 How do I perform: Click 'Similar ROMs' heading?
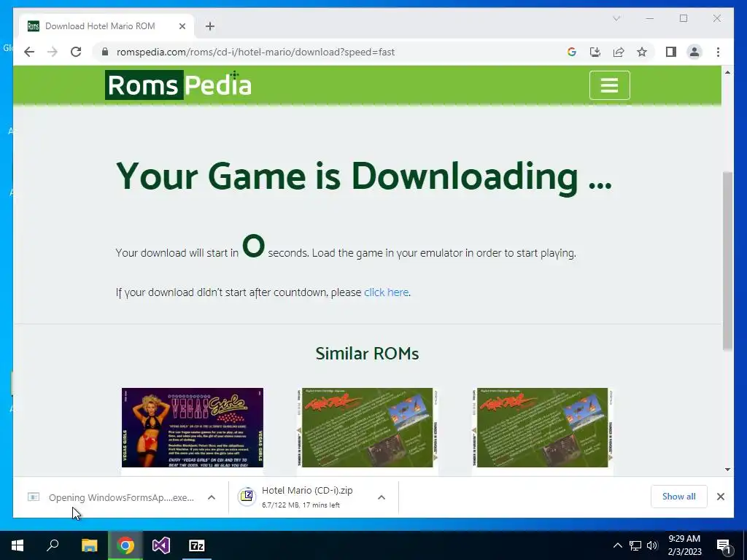coord(368,354)
